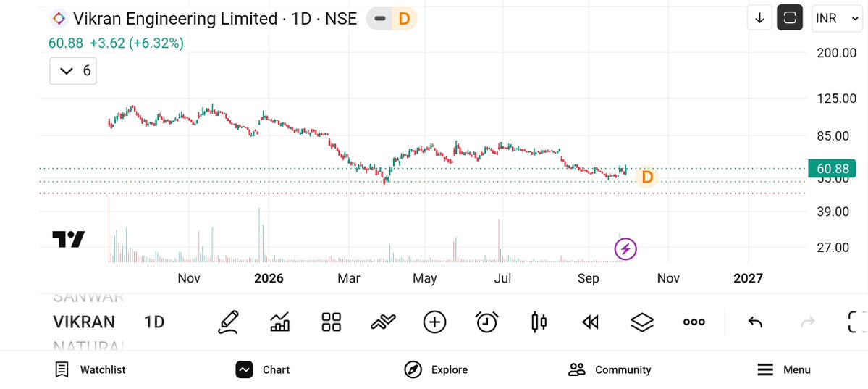Open the layout grid icon

click(331, 322)
